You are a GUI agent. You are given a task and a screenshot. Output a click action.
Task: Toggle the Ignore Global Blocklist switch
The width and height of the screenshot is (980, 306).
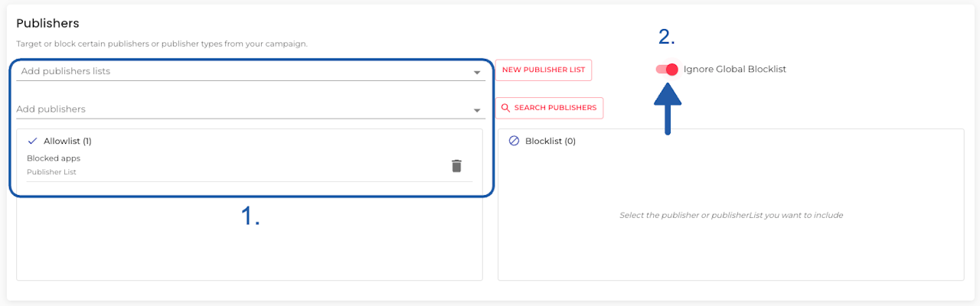click(x=667, y=69)
